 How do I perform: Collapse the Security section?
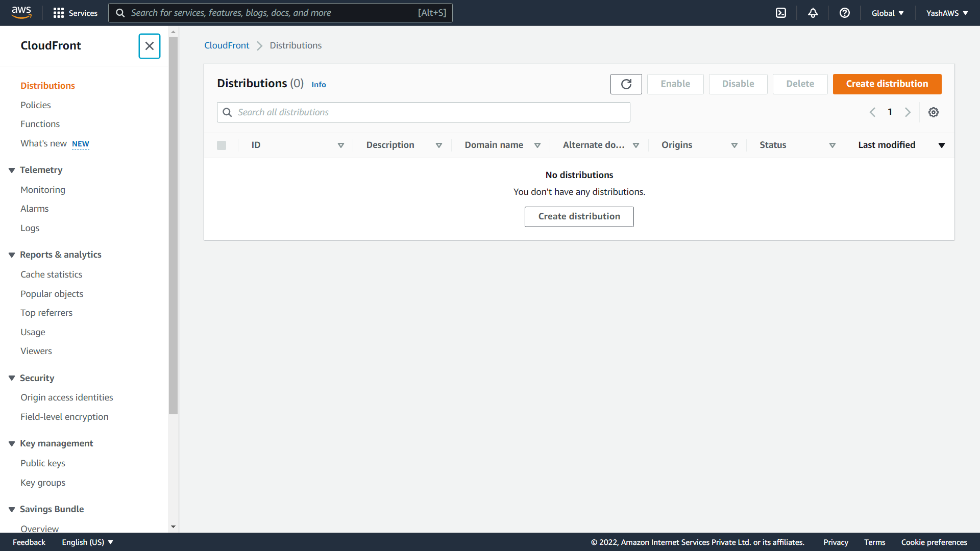coord(12,378)
